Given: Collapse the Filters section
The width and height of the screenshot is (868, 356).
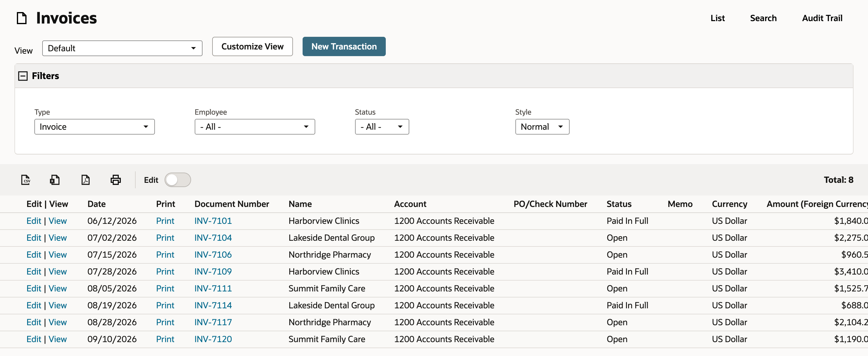Looking at the screenshot, I should click(x=23, y=76).
